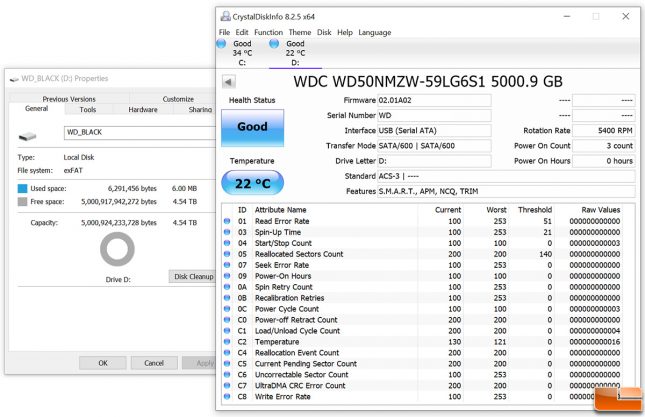The width and height of the screenshot is (645, 417).
Task: Click the WD_BLACK volume name field
Action: pyautogui.click(x=140, y=132)
